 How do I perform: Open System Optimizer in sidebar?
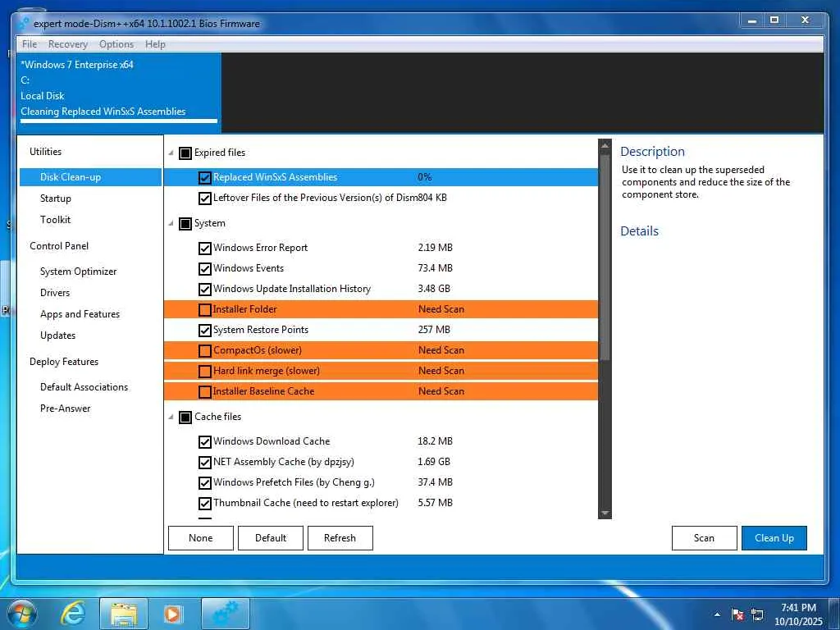click(x=78, y=271)
